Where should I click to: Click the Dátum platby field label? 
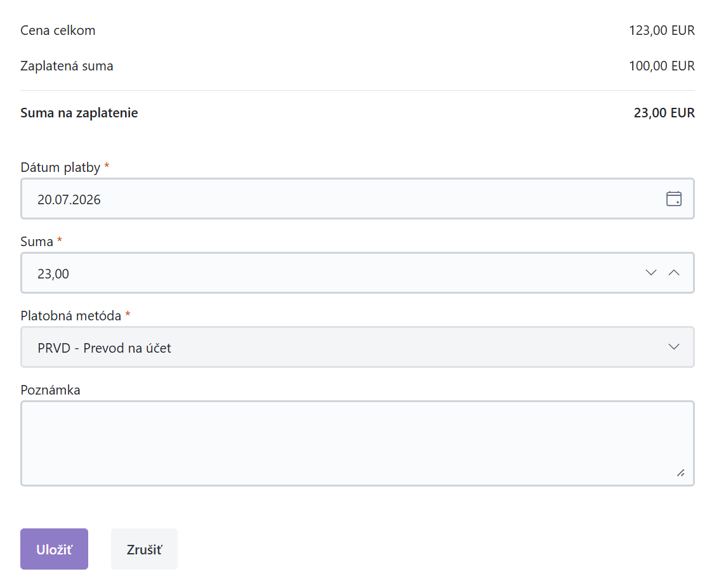click(61, 167)
